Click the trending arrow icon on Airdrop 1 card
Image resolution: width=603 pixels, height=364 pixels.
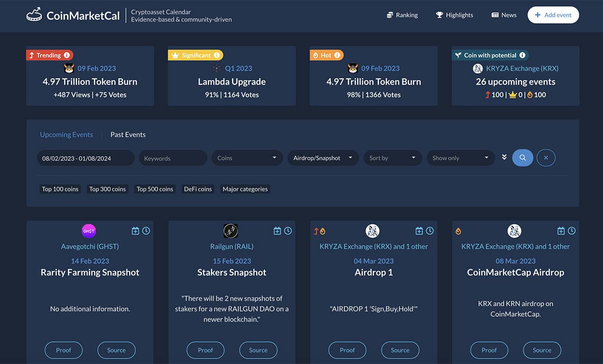point(316,231)
